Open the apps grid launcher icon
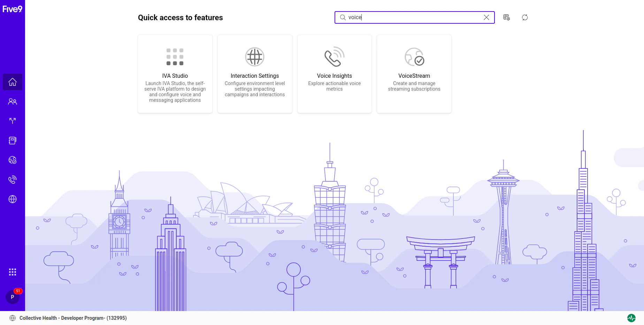The image size is (644, 325). [13, 272]
